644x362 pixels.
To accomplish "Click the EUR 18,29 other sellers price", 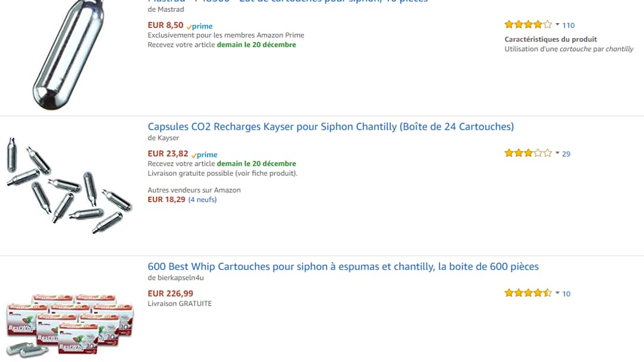I will pyautogui.click(x=166, y=200).
